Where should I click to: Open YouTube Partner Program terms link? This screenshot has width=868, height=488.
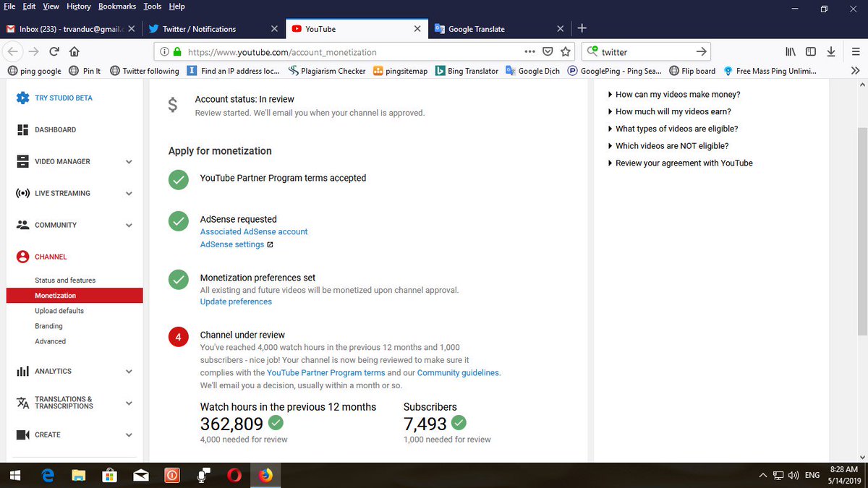325,373
